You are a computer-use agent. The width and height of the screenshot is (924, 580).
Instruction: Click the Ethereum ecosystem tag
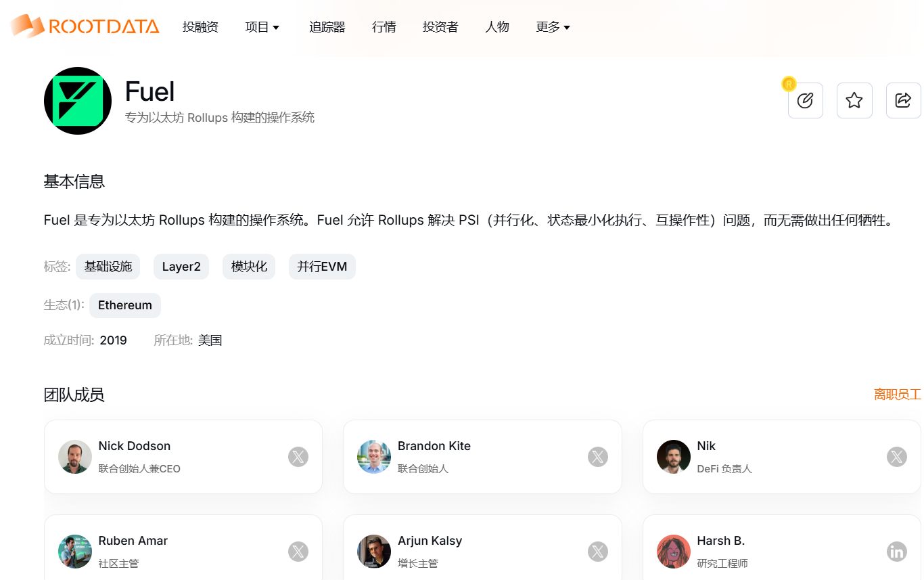tap(125, 305)
